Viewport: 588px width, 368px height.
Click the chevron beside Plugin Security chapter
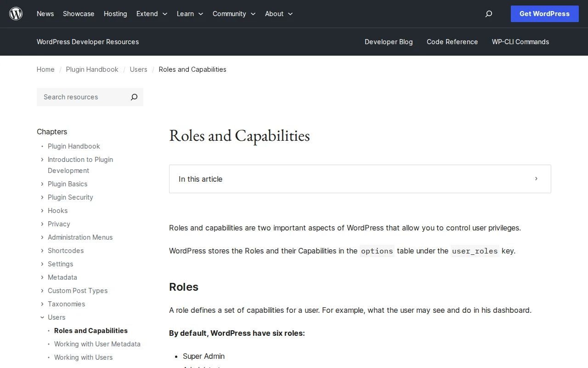42,197
